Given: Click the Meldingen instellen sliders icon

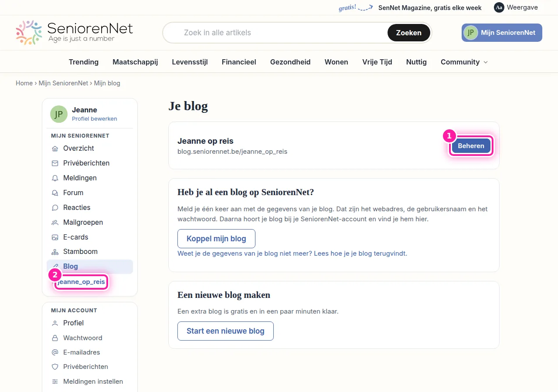Looking at the screenshot, I should [x=55, y=382].
